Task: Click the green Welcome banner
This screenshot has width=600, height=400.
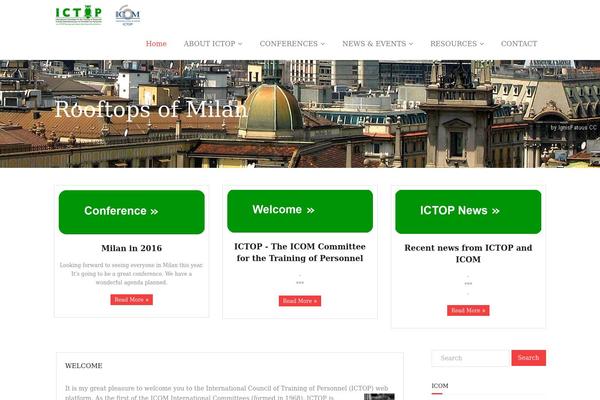Action: pos(300,211)
